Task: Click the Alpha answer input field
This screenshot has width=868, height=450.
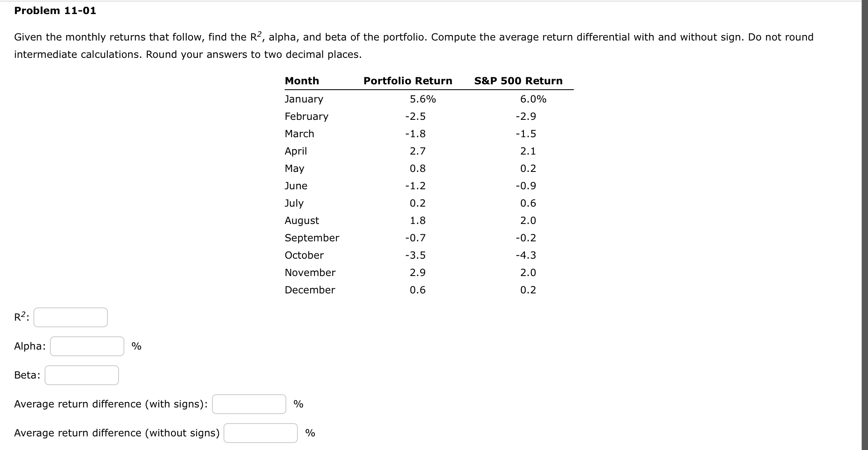Action: pos(86,346)
